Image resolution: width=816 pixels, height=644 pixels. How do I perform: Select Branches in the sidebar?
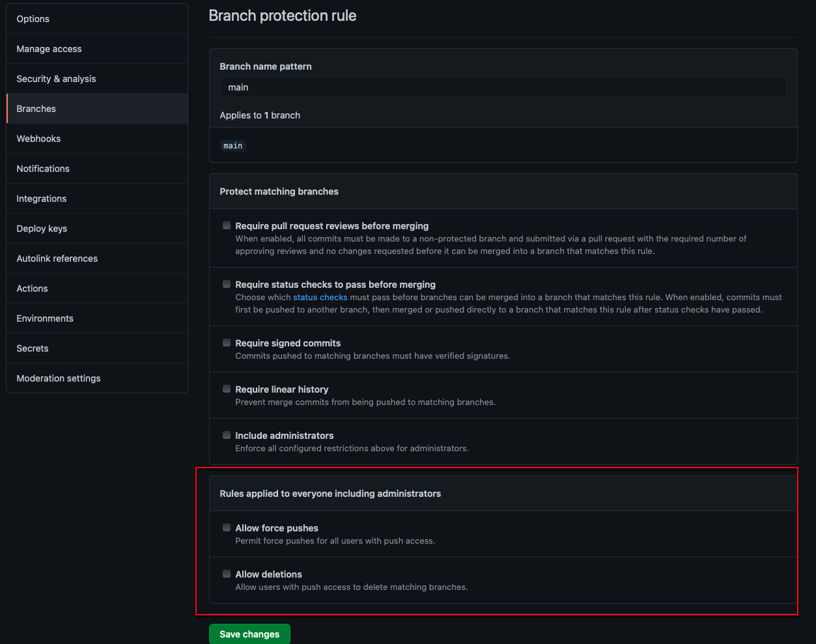coord(36,109)
